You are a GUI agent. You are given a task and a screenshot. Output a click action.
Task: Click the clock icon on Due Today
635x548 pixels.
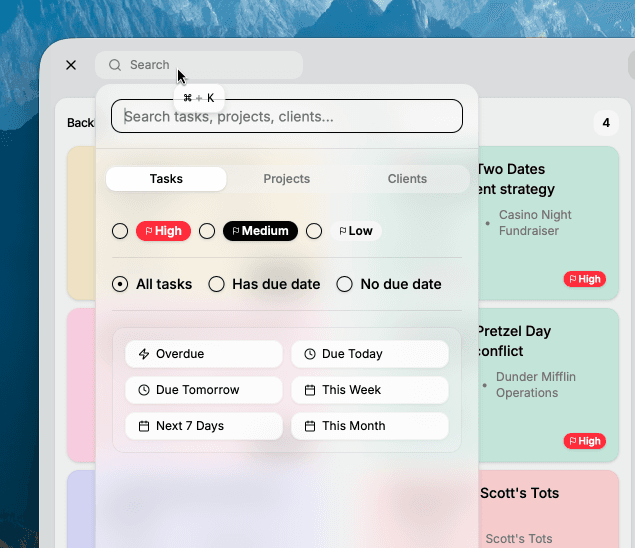[x=310, y=354]
